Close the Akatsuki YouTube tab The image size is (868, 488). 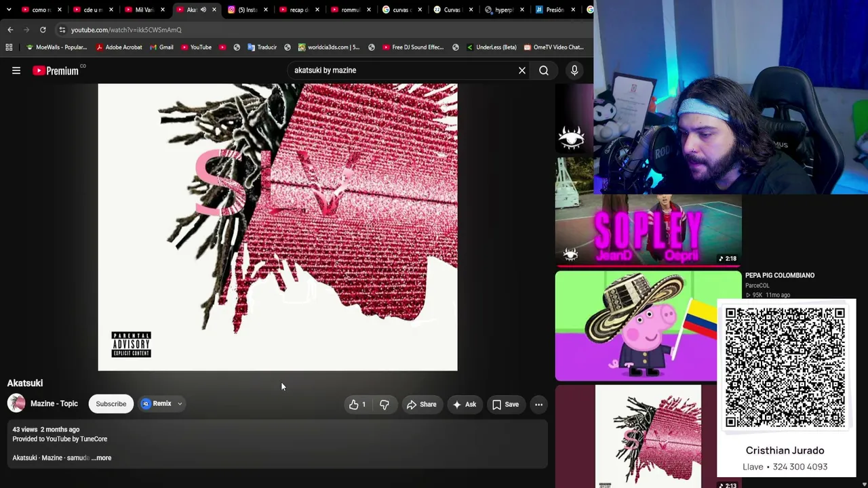tap(214, 9)
